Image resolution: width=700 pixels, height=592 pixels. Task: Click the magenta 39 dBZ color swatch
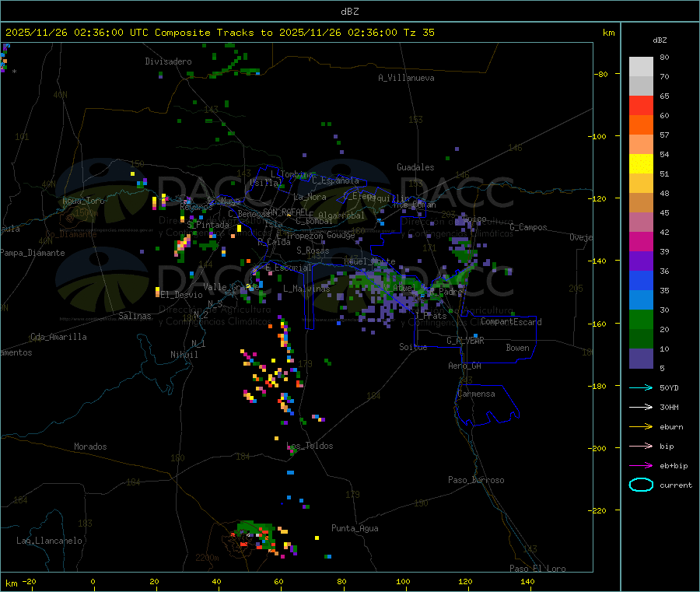coord(641,242)
